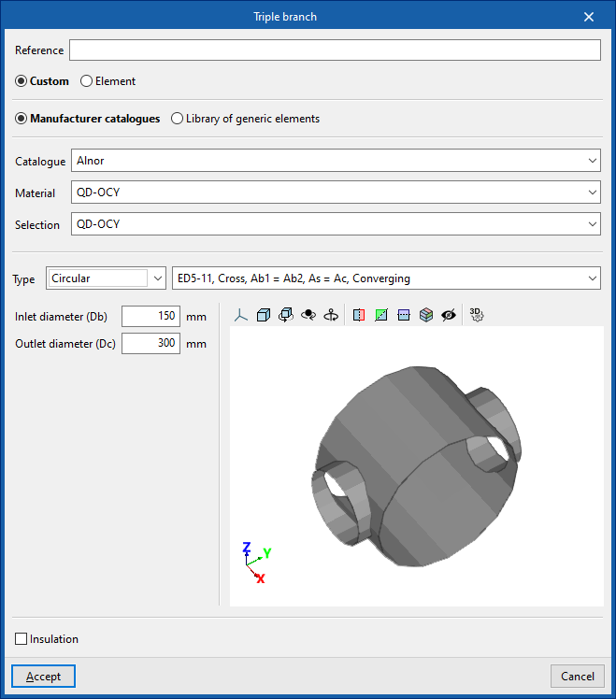Click the rotating cube view icon
This screenshot has width=616, height=699.
[286, 315]
